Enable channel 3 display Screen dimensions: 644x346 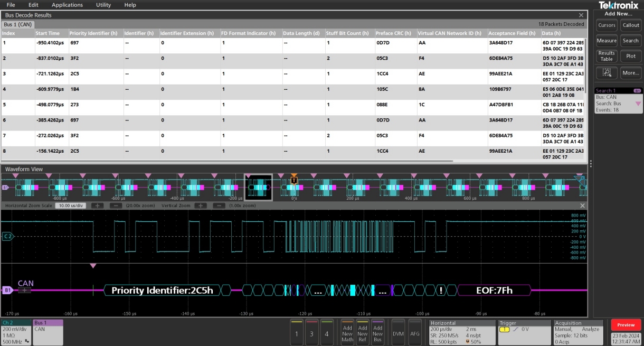[310, 333]
